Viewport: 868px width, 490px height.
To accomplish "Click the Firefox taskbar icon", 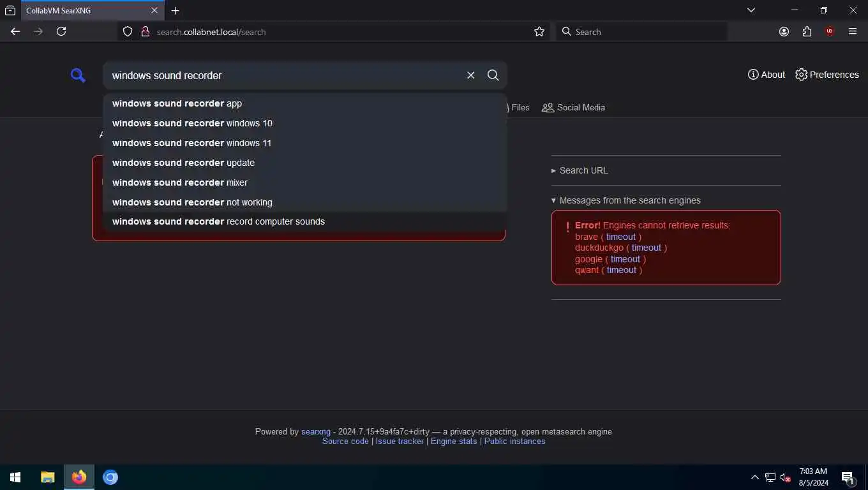I will (x=79, y=477).
